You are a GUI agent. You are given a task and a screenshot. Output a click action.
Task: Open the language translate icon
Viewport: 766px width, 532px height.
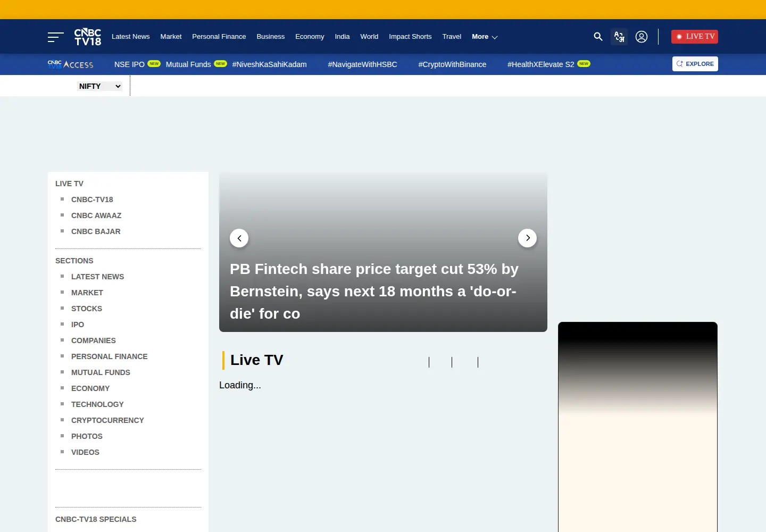(619, 37)
